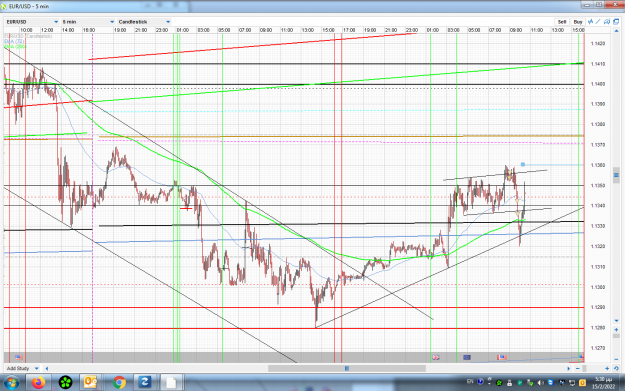Click the horizontal time scrollbar thumb
625x391 pixels.
(347, 368)
